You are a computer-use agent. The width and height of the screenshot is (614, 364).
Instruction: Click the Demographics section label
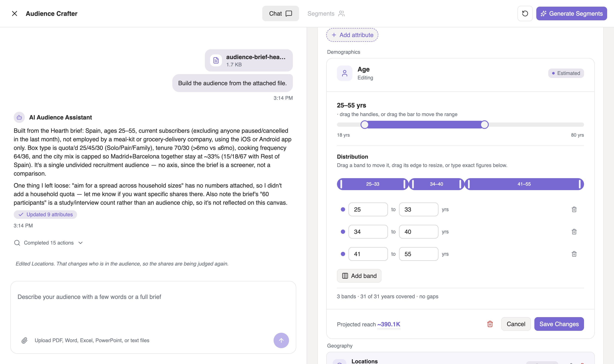[x=344, y=52]
